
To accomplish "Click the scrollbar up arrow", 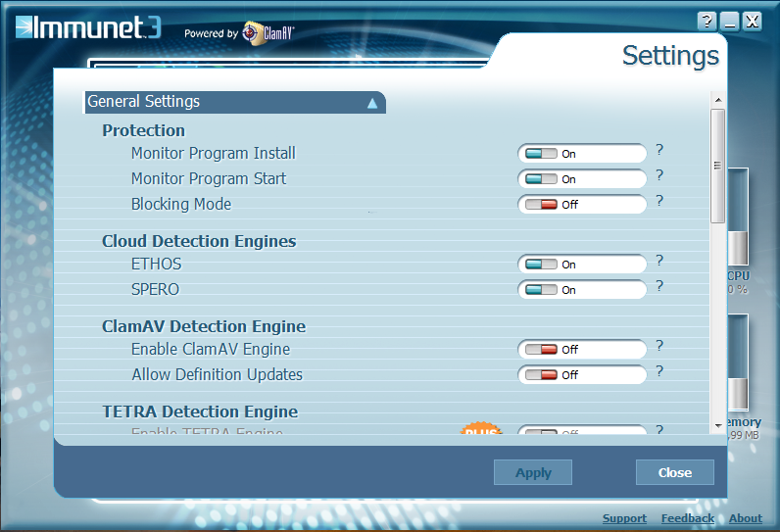I will [718, 100].
